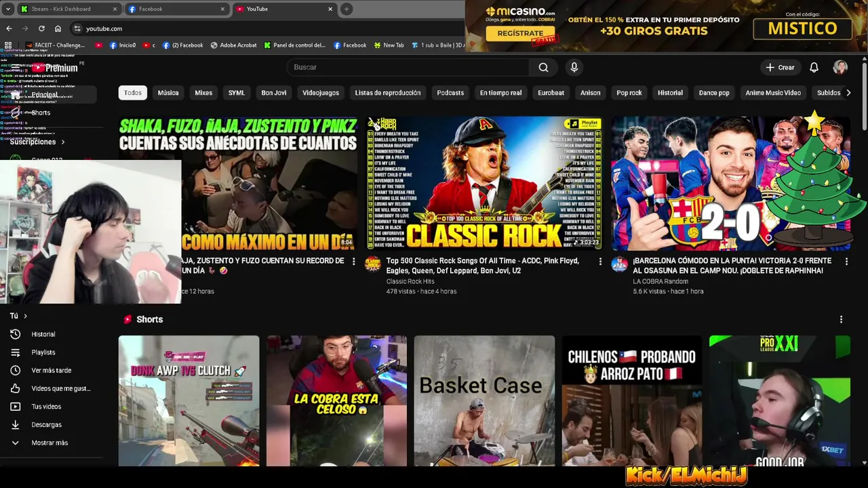Select Listas de reproducción chip

pos(388,93)
